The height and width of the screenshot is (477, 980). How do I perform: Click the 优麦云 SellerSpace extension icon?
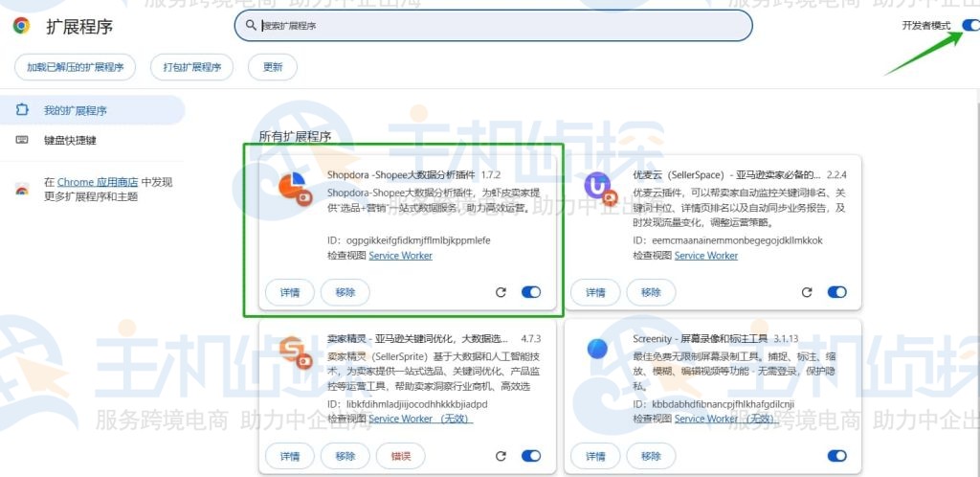600,188
